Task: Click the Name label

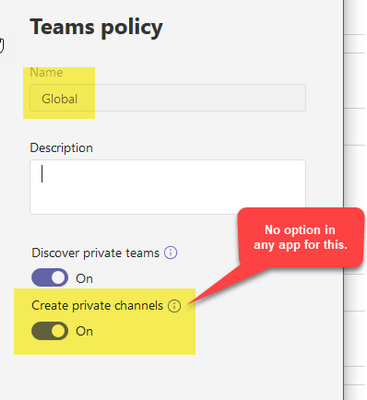Action: pos(46,72)
